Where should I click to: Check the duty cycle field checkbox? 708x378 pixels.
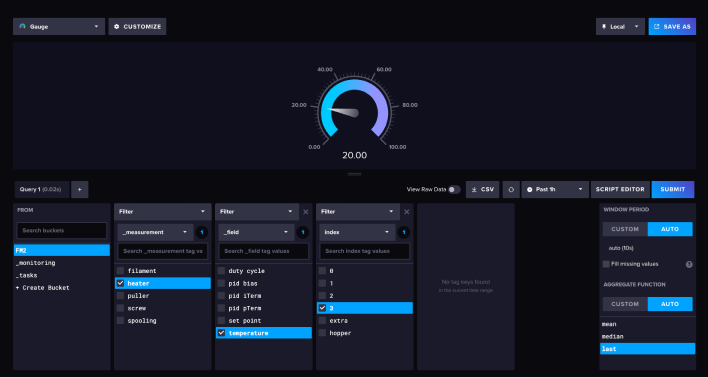(x=221, y=271)
